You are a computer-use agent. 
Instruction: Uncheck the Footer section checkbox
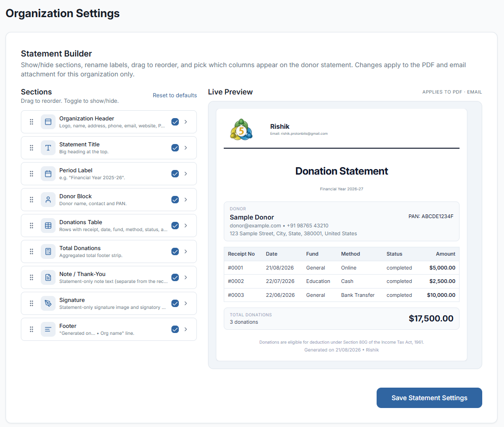pyautogui.click(x=175, y=329)
